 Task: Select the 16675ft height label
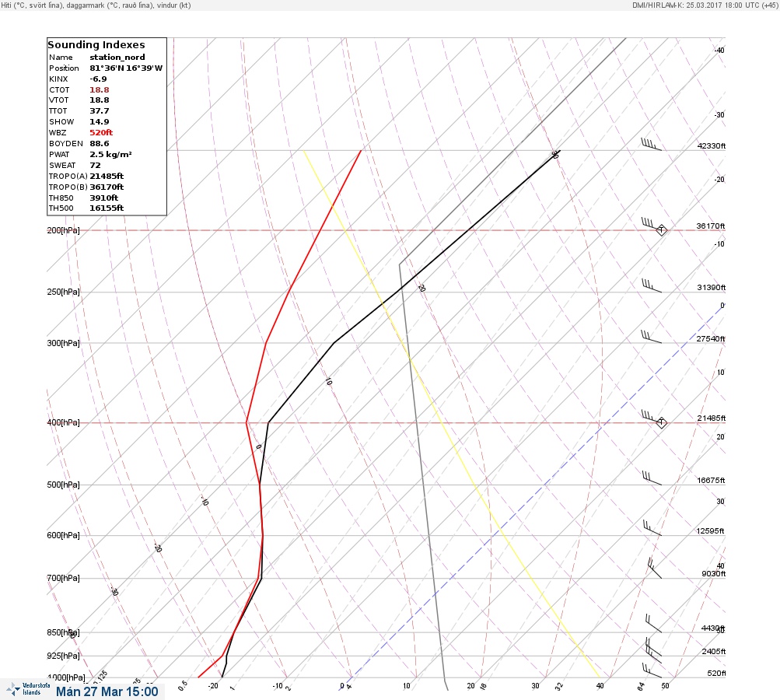pos(711,481)
